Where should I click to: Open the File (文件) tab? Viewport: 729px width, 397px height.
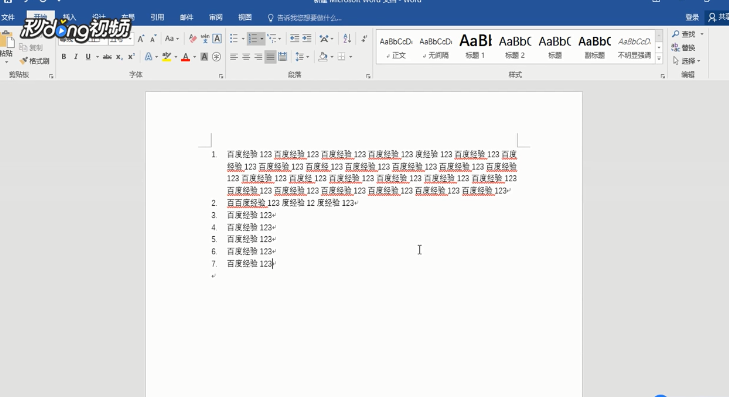[8, 17]
